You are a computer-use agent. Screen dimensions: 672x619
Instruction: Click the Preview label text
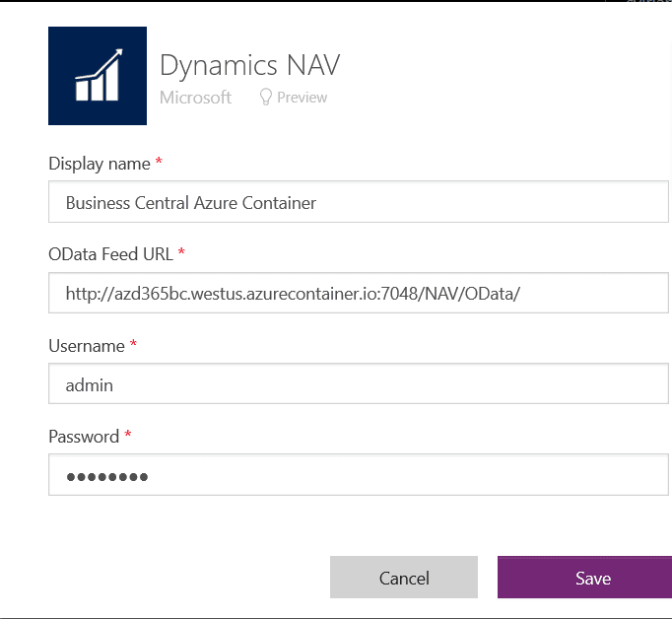[x=302, y=98]
